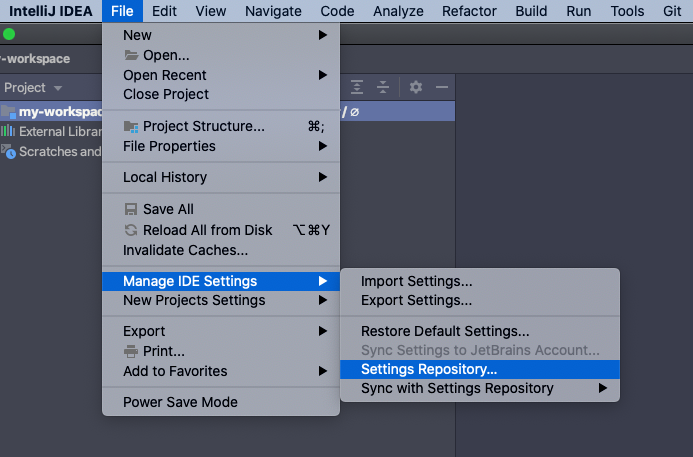Screen dimensions: 693x457
Task: Select my-workspace root in Project tree
Action: pyautogui.click(x=60, y=112)
